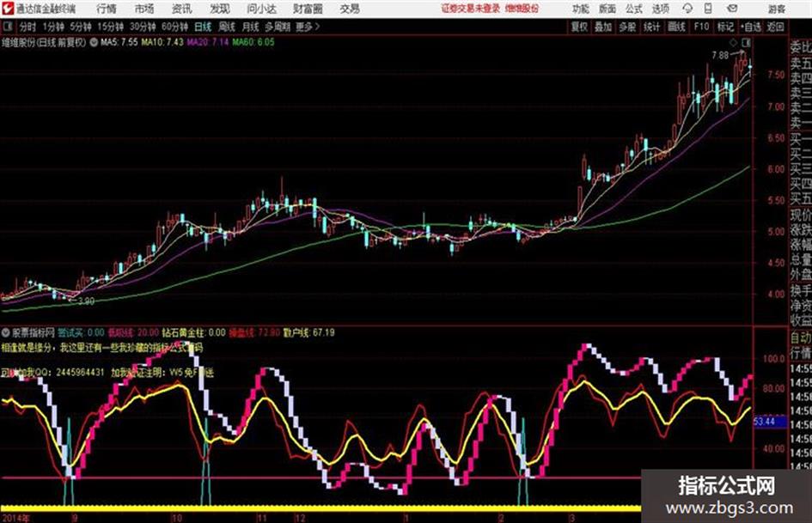Click the 7.88 high price label
This screenshot has width=812, height=523.
point(720,55)
